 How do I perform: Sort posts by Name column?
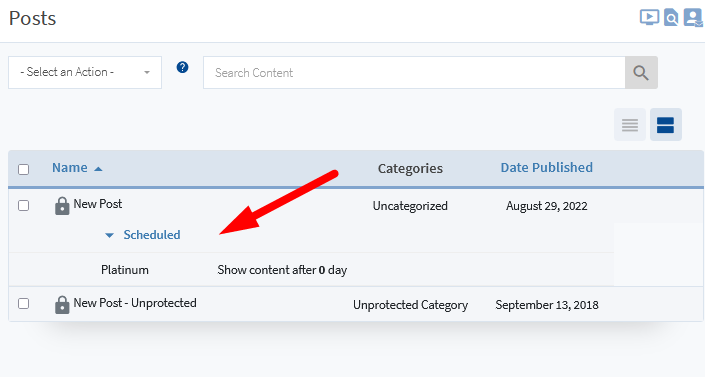click(70, 168)
